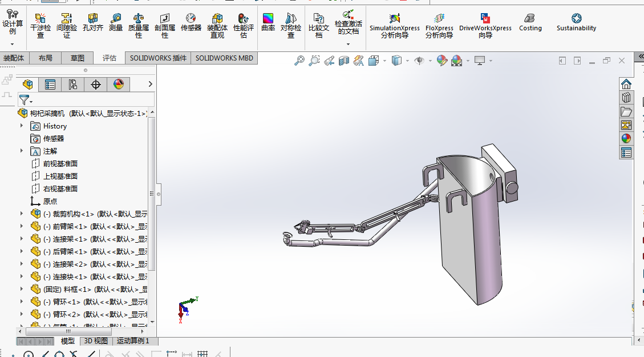Image resolution: width=644 pixels, height=357 pixels.
Task: Open the task pane Home icon
Action: (626, 85)
